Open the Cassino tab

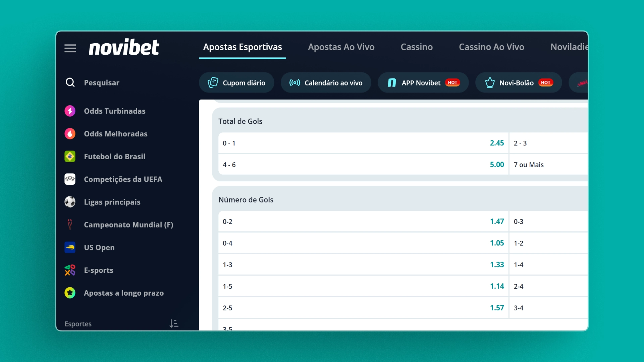[x=417, y=47]
